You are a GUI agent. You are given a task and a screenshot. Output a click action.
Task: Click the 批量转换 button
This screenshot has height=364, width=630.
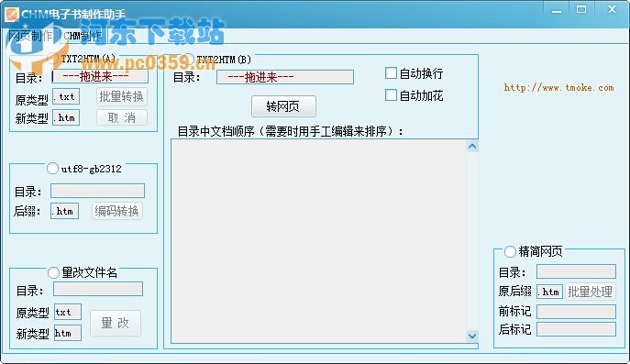coord(122,96)
